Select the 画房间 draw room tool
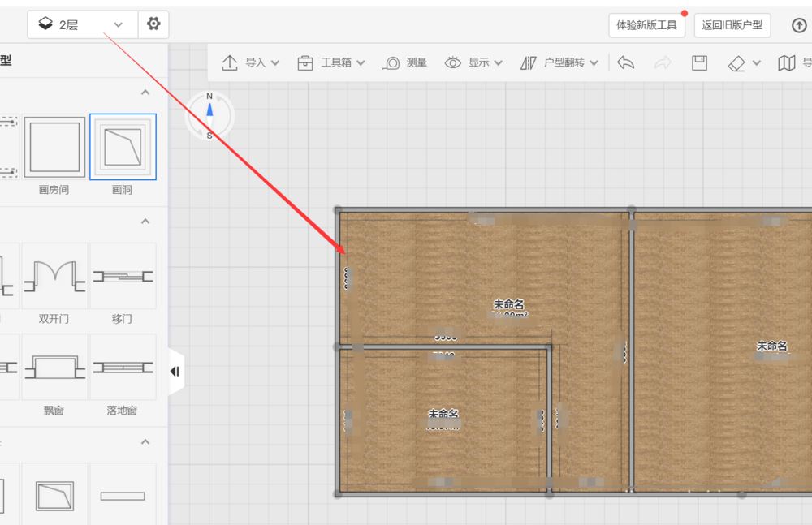The image size is (812, 525). pos(54,148)
